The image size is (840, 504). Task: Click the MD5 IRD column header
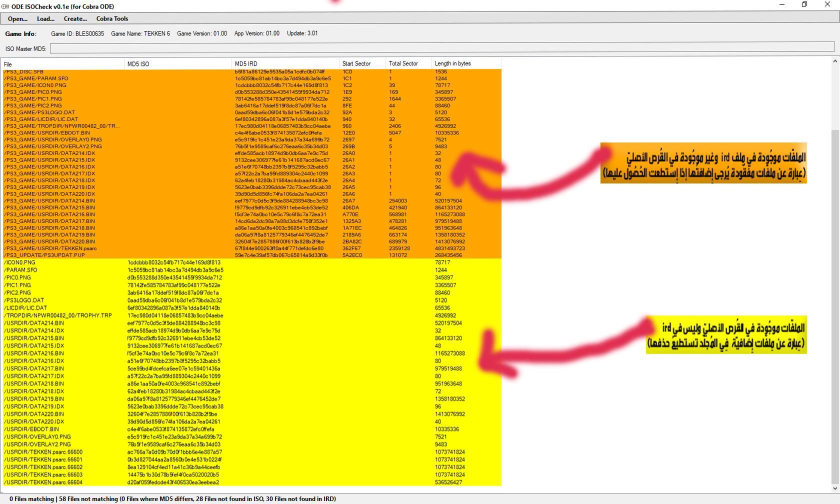tap(285, 64)
